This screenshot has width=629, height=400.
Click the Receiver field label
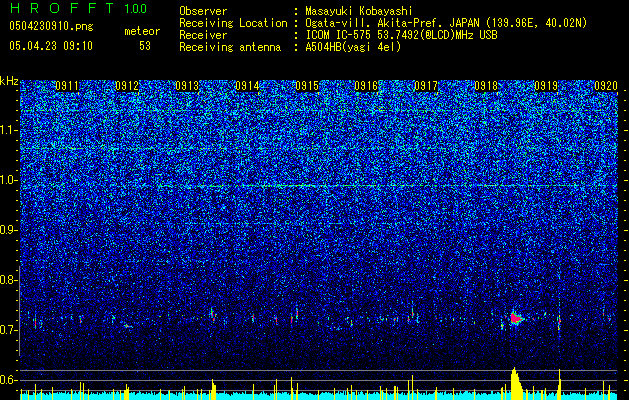[203, 35]
